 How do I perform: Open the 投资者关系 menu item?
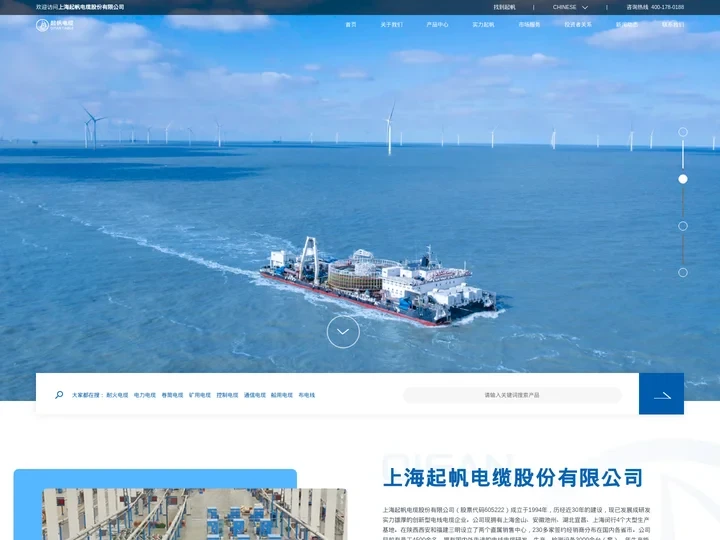pos(578,25)
